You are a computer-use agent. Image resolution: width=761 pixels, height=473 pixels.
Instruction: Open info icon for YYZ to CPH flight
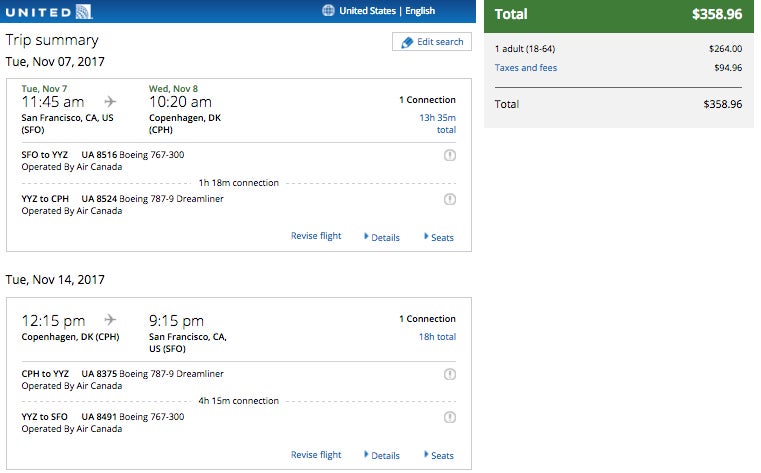click(450, 199)
